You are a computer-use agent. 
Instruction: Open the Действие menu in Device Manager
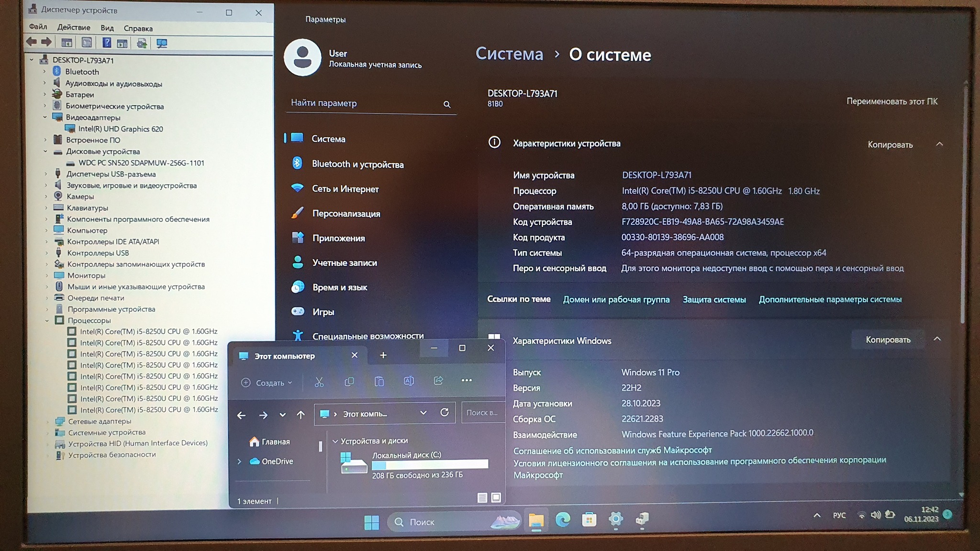74,27
